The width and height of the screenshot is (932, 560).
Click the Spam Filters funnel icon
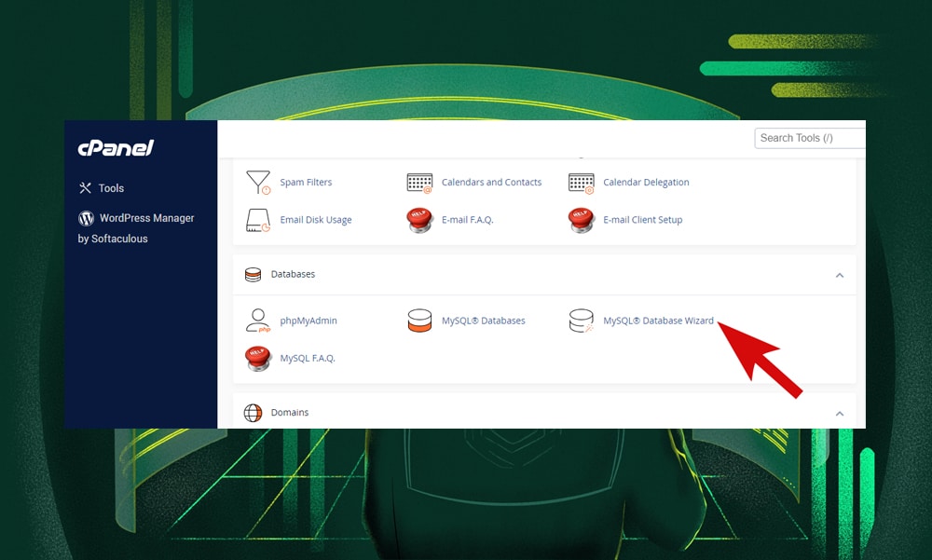pyautogui.click(x=257, y=182)
